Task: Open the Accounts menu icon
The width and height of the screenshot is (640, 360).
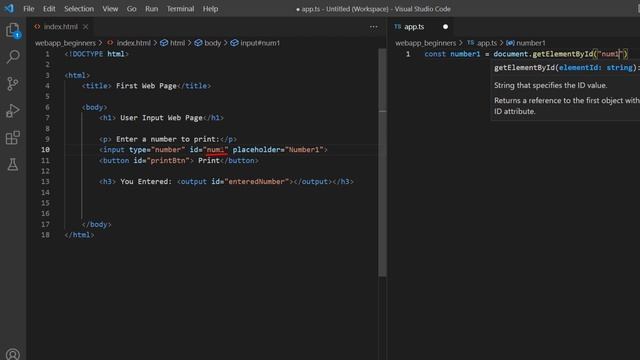Action: [13, 354]
